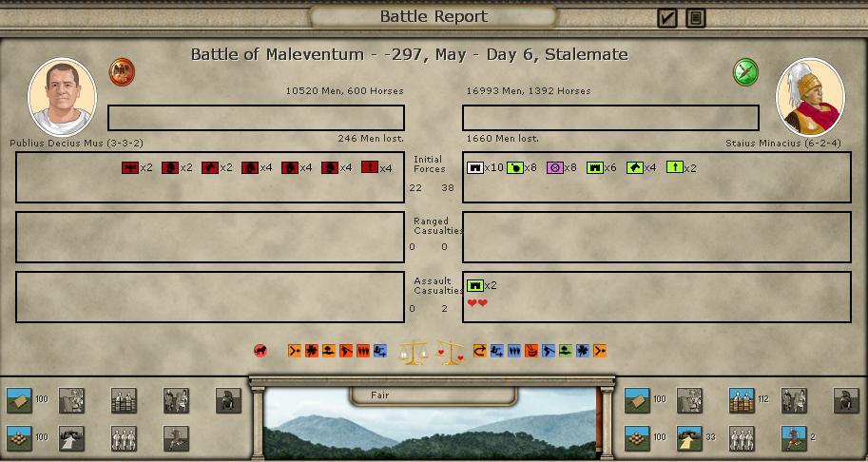Select the green arrow unit icon marked x2

674,168
